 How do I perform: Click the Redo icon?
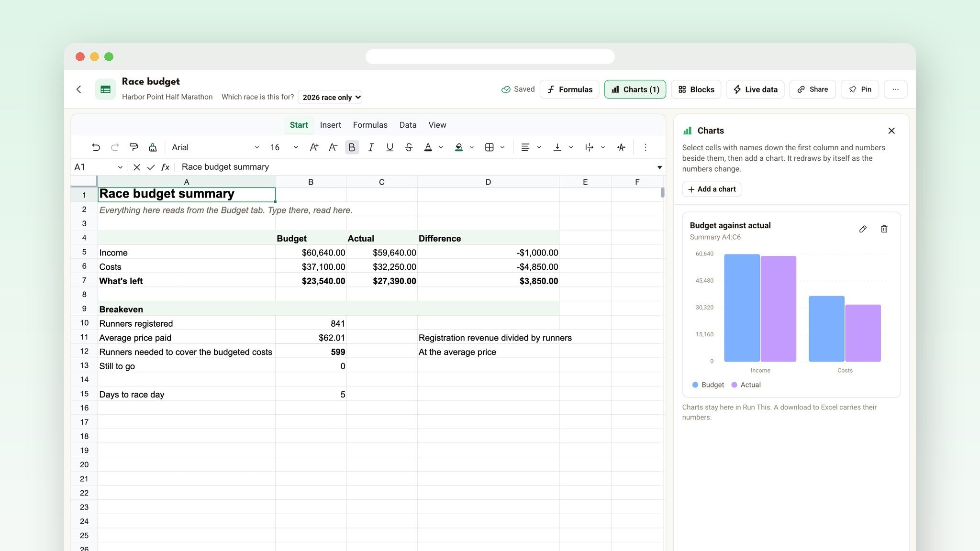click(x=115, y=147)
